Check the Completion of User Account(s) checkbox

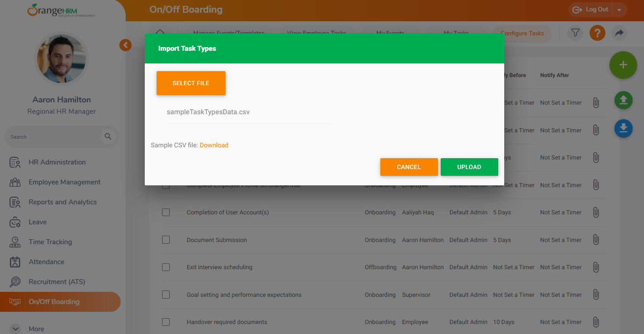point(166,213)
